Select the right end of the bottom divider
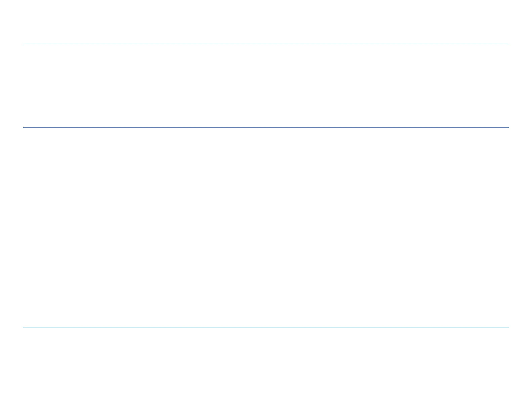The width and height of the screenshot is (532, 411). (x=508, y=327)
